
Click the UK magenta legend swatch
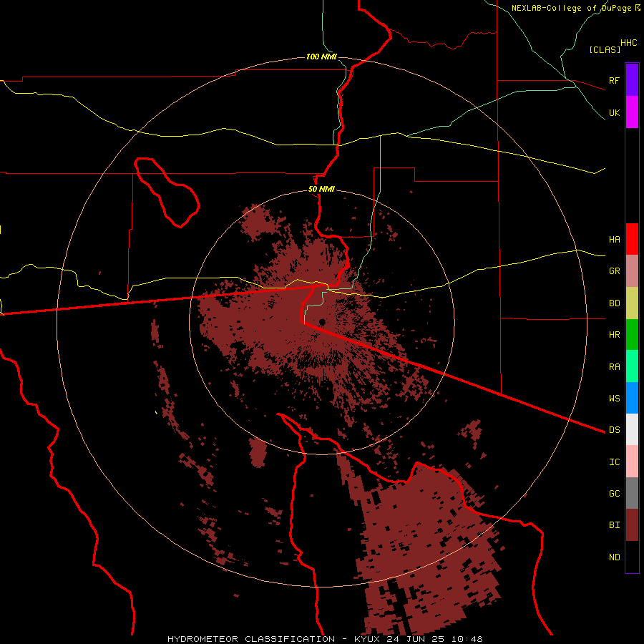(x=632, y=112)
